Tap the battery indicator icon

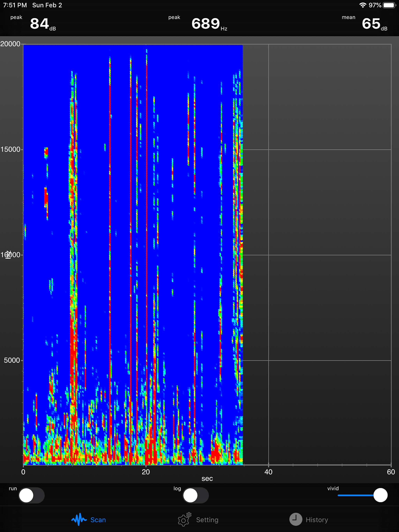pos(389,5)
